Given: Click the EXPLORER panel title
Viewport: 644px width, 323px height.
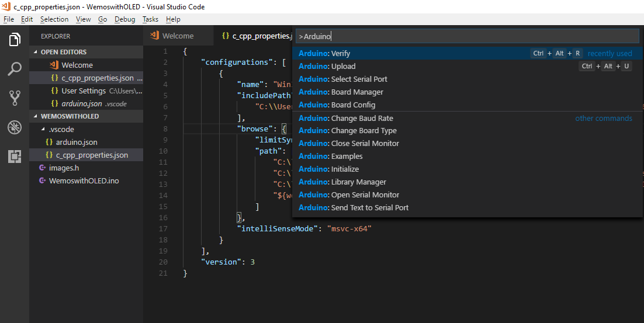Looking at the screenshot, I should 56,36.
